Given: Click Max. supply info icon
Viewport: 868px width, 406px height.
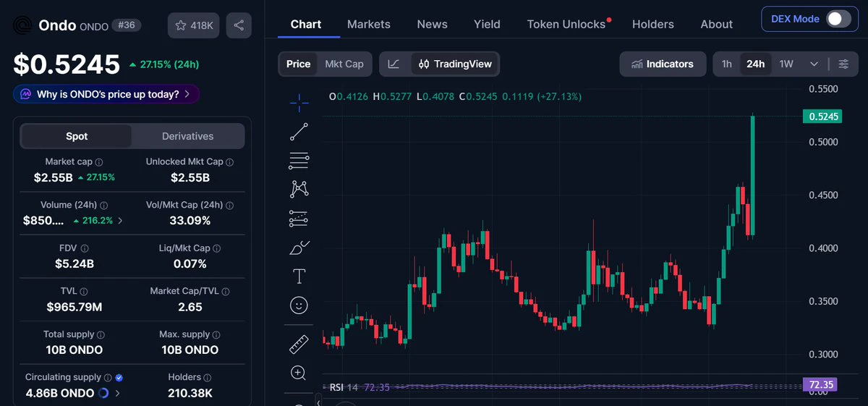Looking at the screenshot, I should point(217,335).
